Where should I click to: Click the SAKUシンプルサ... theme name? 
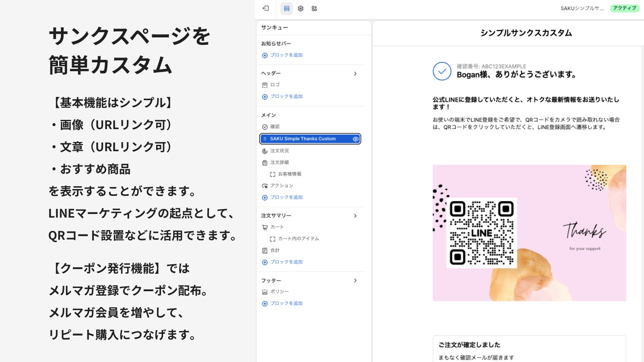[x=582, y=8]
